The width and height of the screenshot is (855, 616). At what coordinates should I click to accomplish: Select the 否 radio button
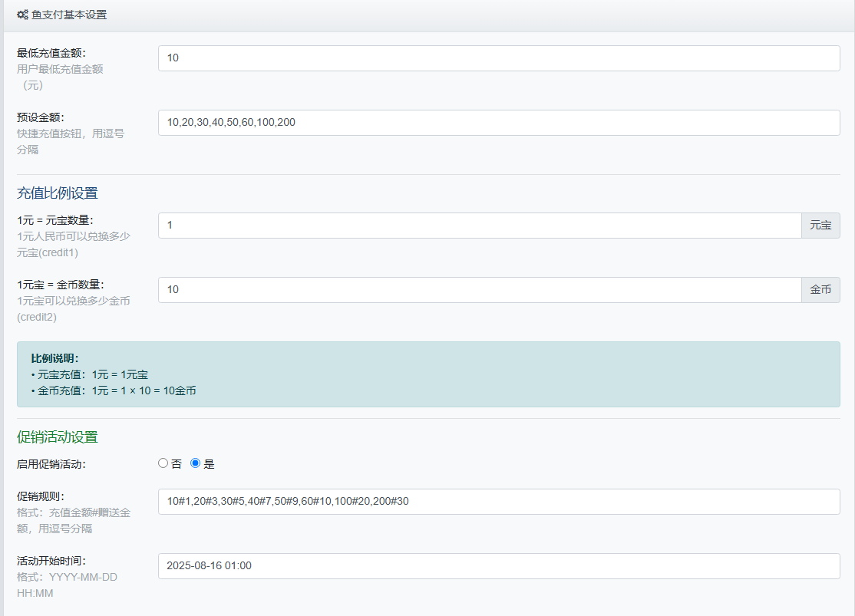tap(163, 463)
